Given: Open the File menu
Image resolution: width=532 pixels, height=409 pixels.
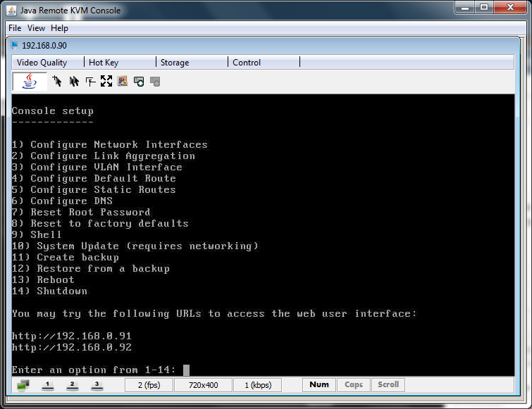Looking at the screenshot, I should coord(15,28).
